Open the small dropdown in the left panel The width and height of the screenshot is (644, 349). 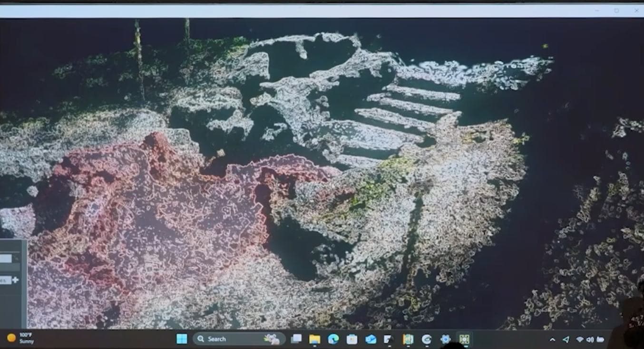16,258
